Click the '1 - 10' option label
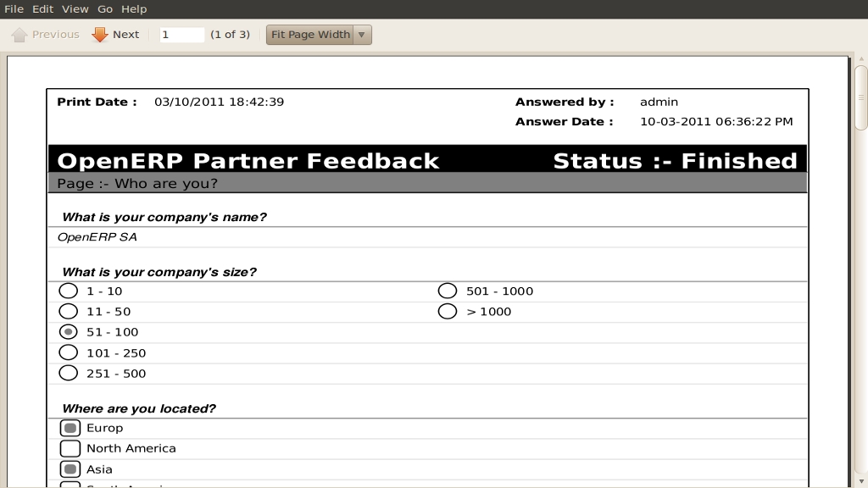Viewport: 868px width, 488px height. (104, 291)
